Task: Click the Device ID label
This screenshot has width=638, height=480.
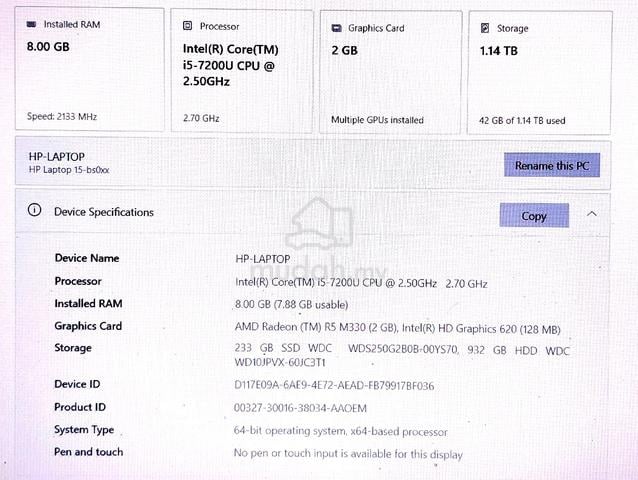Action: click(77, 384)
